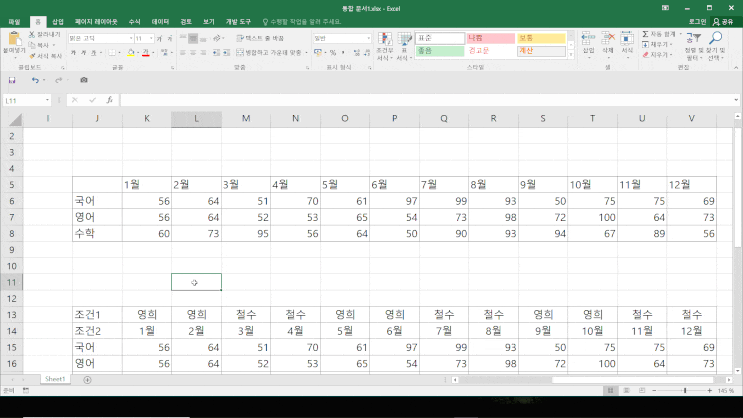Viewport: 743px width, 418px height.
Task: Apply the 나쁨 (Bad) cell style
Action: point(490,38)
